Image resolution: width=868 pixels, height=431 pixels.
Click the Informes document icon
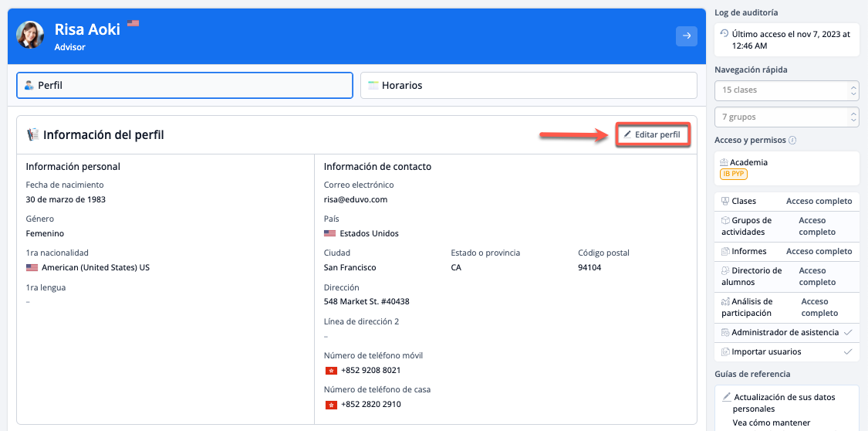pyautogui.click(x=725, y=251)
